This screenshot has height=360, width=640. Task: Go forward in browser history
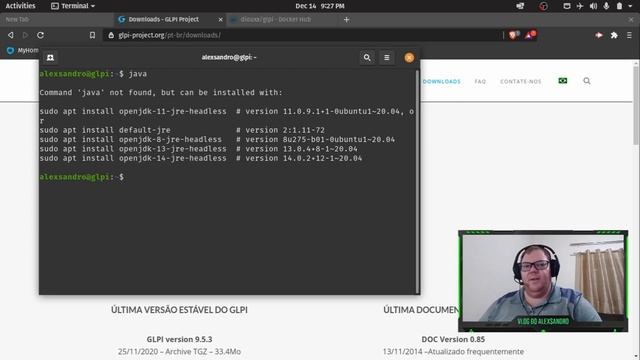pos(25,35)
